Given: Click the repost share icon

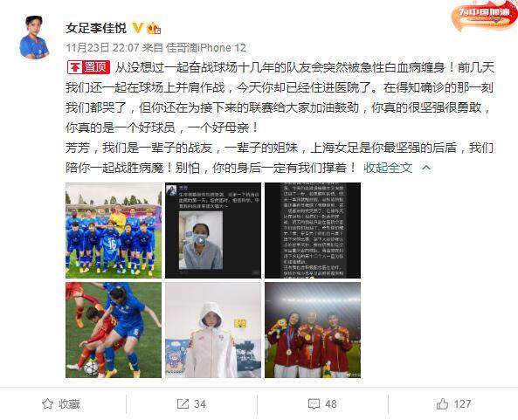Looking at the screenshot, I should [183, 403].
